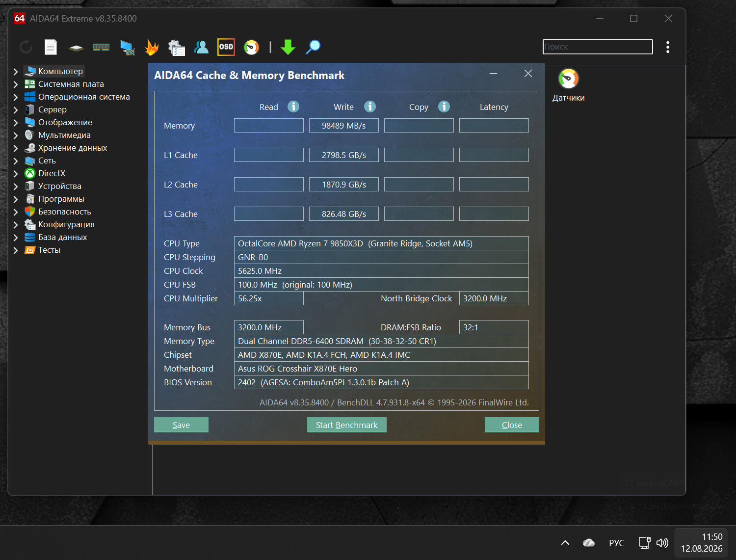Click the orange icon beside Тесты
The image size is (736, 560).
(30, 250)
